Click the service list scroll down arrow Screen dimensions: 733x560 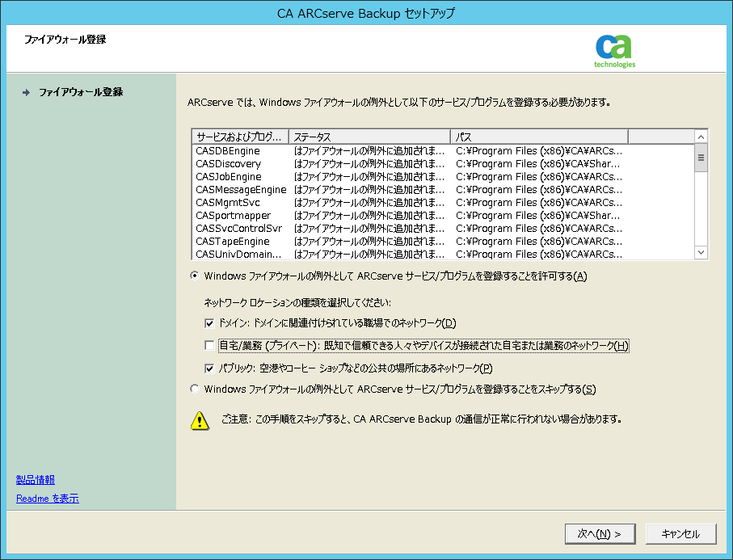tap(701, 252)
